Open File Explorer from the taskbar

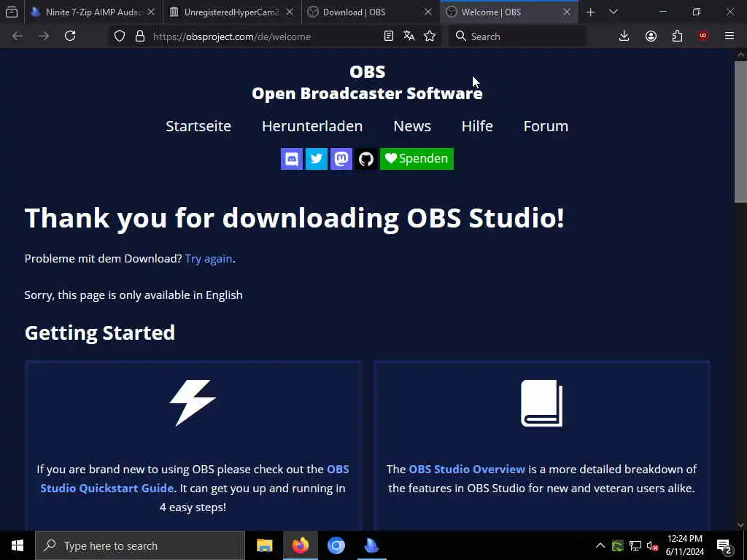(x=264, y=545)
